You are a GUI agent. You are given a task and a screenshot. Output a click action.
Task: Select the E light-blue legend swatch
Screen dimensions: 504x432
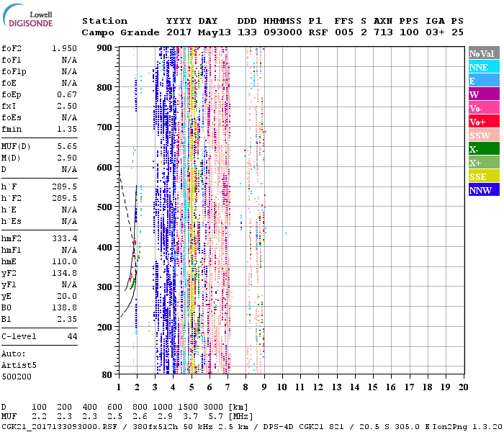click(484, 81)
